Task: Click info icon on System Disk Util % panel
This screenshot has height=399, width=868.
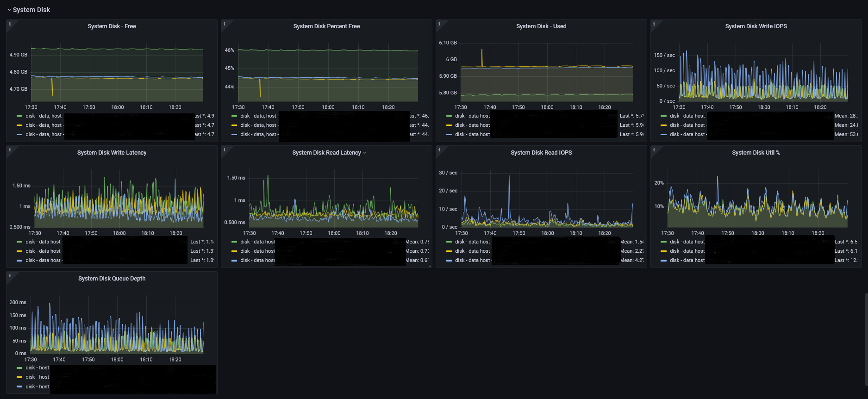Action: click(654, 150)
